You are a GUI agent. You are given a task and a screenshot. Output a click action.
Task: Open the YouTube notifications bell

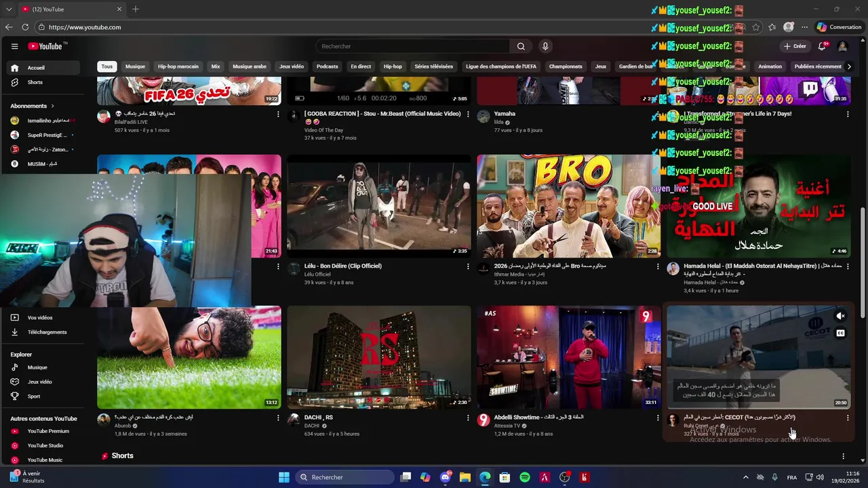[x=822, y=46]
